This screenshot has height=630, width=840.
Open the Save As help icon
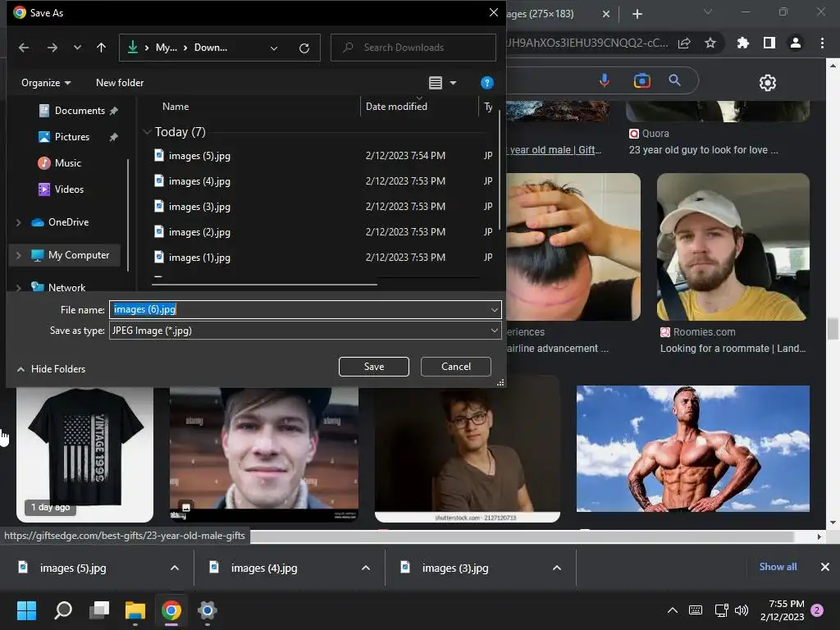(x=486, y=83)
